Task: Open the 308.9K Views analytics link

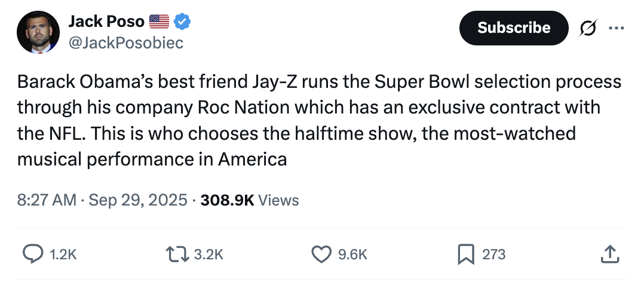Action: [250, 200]
